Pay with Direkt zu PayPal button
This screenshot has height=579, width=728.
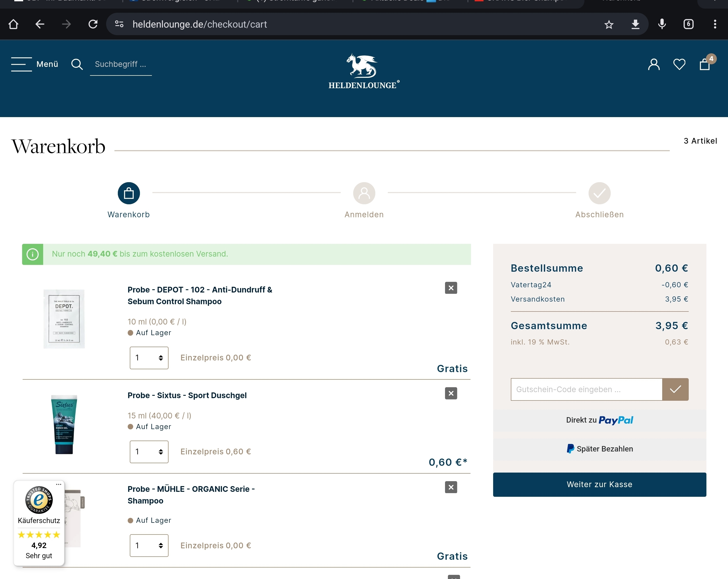pos(599,420)
